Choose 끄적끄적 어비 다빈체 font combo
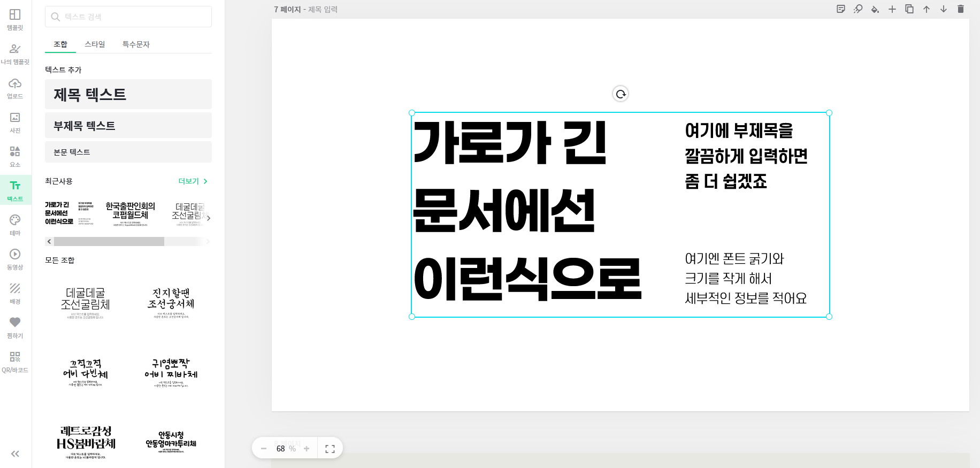The width and height of the screenshot is (980, 468). (86, 372)
